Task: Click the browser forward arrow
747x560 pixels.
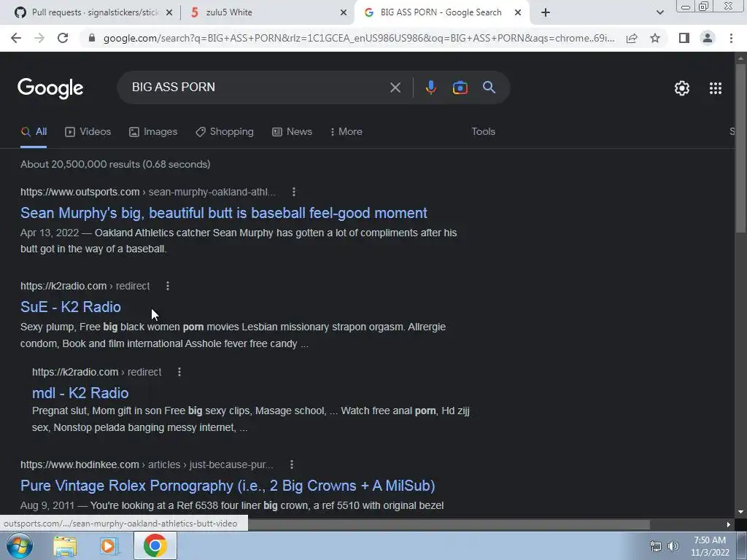Action: pyautogui.click(x=39, y=38)
